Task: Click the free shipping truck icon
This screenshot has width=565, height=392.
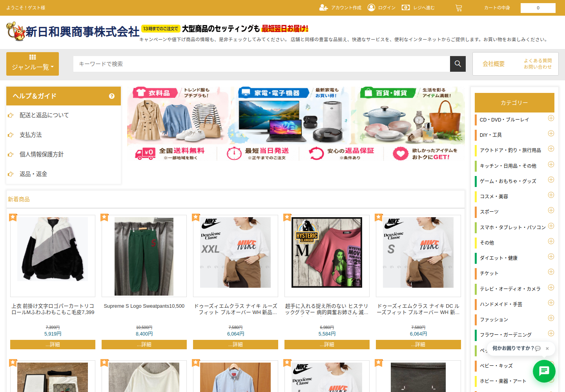Action: tap(145, 153)
